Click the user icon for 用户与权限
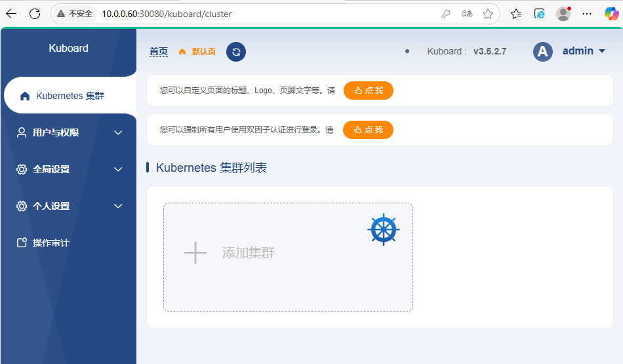The width and height of the screenshot is (623, 364). (x=22, y=132)
